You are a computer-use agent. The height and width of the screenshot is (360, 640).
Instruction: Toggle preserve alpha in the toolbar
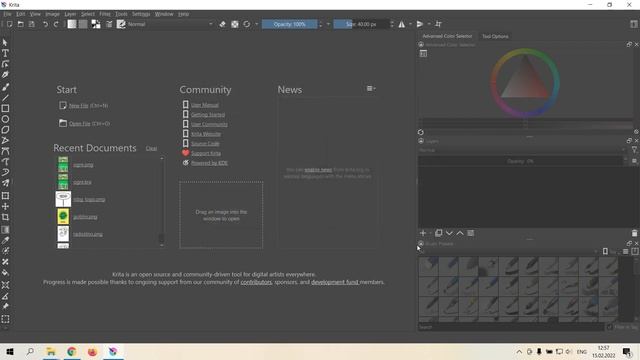click(235, 24)
